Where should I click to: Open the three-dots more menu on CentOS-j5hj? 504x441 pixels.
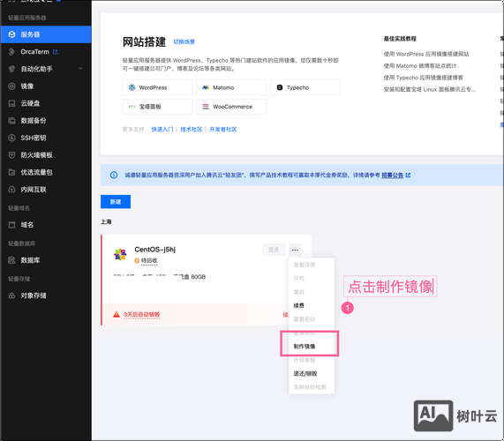(295, 250)
